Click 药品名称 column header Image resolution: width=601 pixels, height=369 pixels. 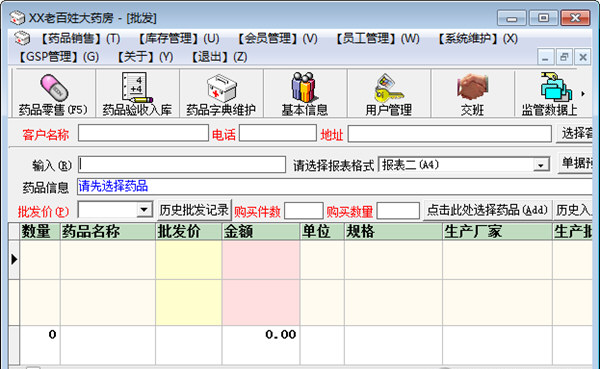click(x=108, y=231)
